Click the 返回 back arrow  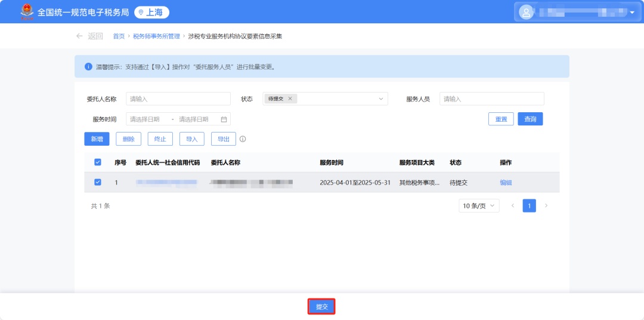click(79, 36)
